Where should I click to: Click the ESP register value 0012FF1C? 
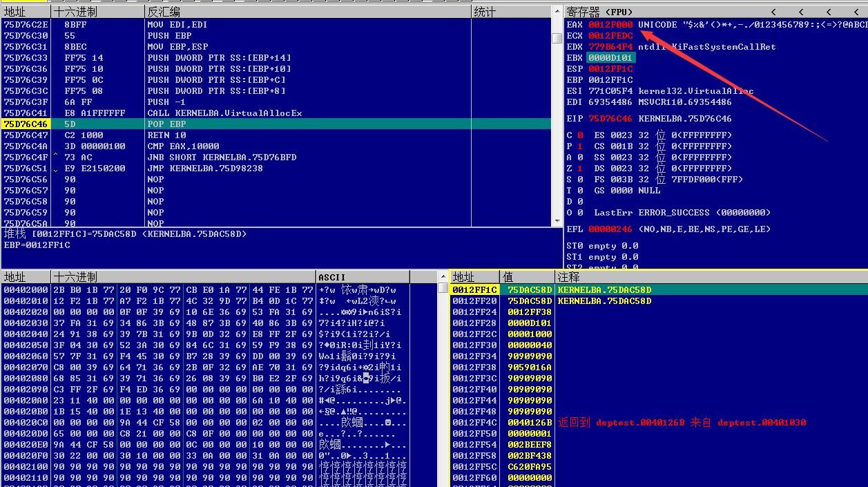tap(610, 68)
